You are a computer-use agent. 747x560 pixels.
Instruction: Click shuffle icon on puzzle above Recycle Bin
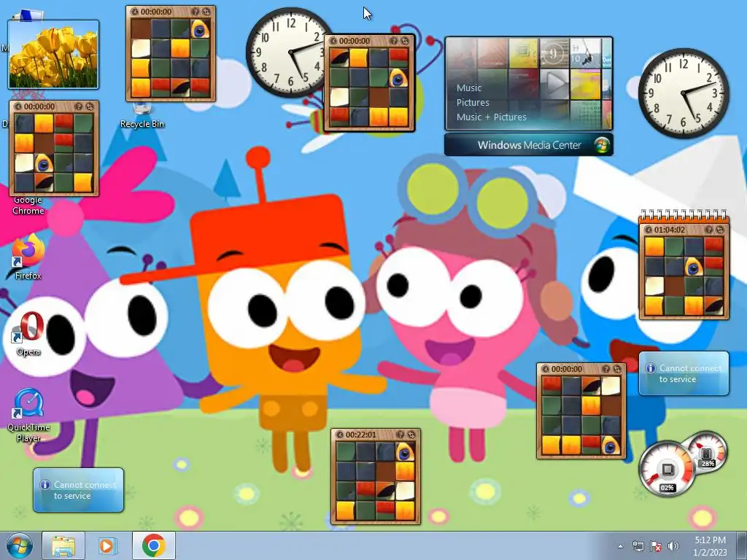pos(206,12)
